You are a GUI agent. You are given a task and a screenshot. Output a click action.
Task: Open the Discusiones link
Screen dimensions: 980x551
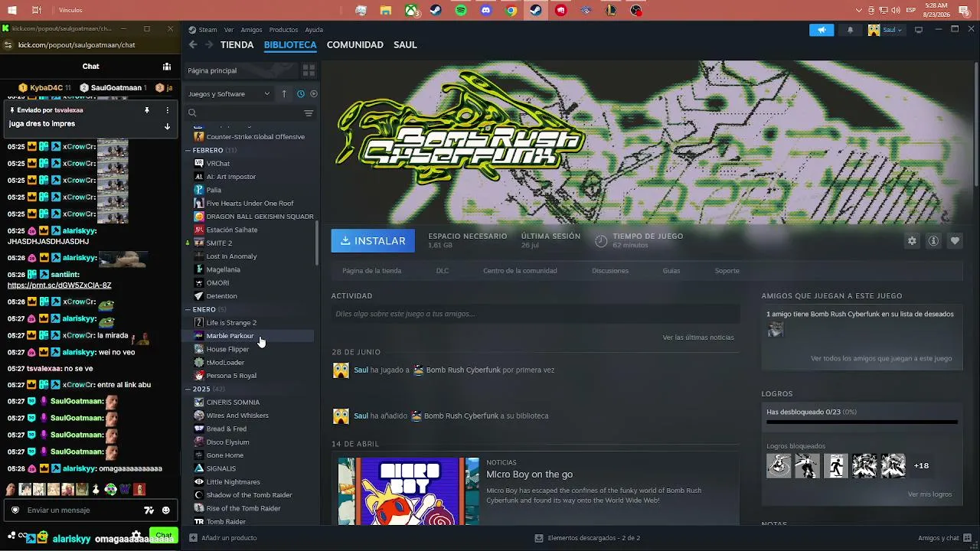pyautogui.click(x=610, y=271)
